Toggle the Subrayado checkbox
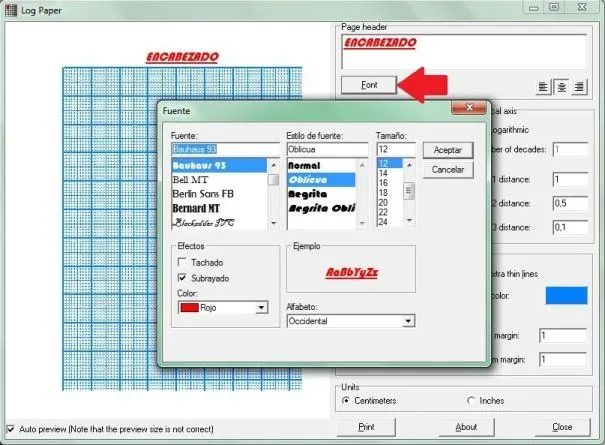 [181, 277]
